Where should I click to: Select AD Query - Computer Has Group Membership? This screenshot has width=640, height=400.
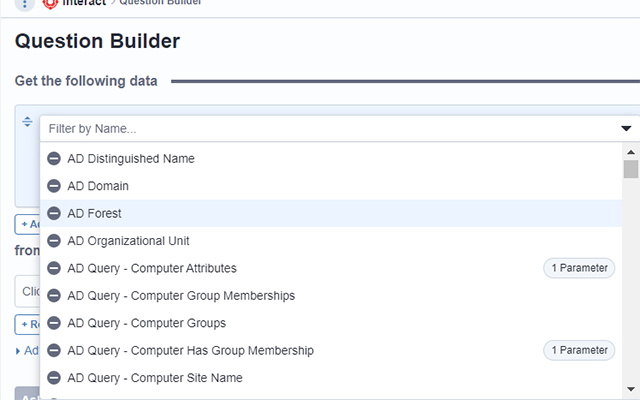(190, 350)
